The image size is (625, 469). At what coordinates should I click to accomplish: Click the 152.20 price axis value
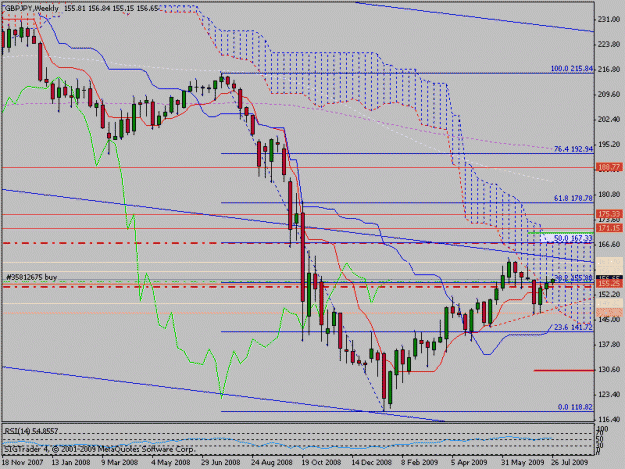[x=609, y=294]
